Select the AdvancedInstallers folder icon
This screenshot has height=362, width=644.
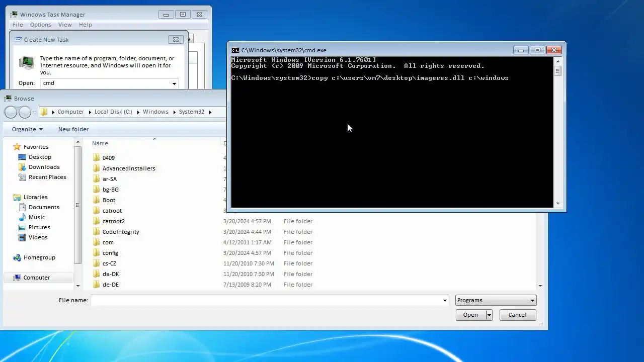[97, 168]
